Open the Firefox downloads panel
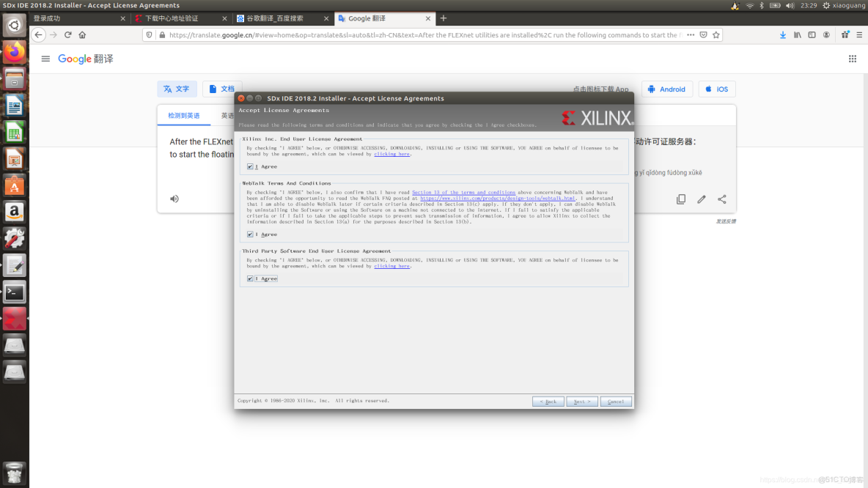The height and width of the screenshot is (488, 868). click(783, 35)
